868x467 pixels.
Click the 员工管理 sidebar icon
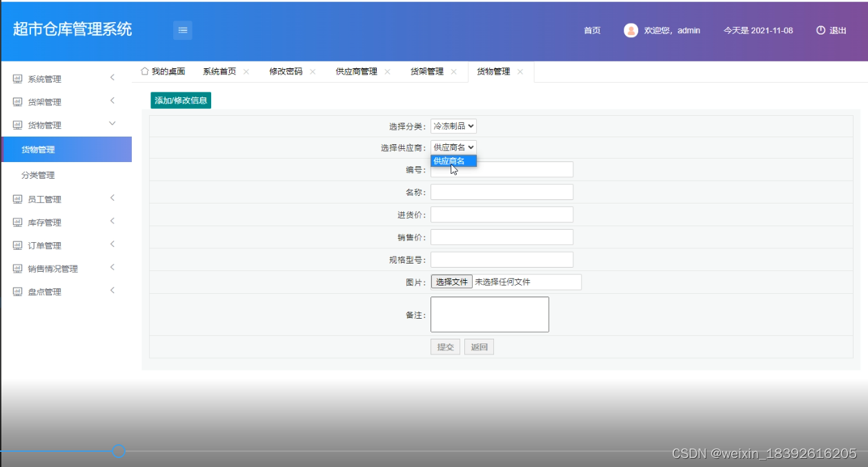click(x=17, y=199)
